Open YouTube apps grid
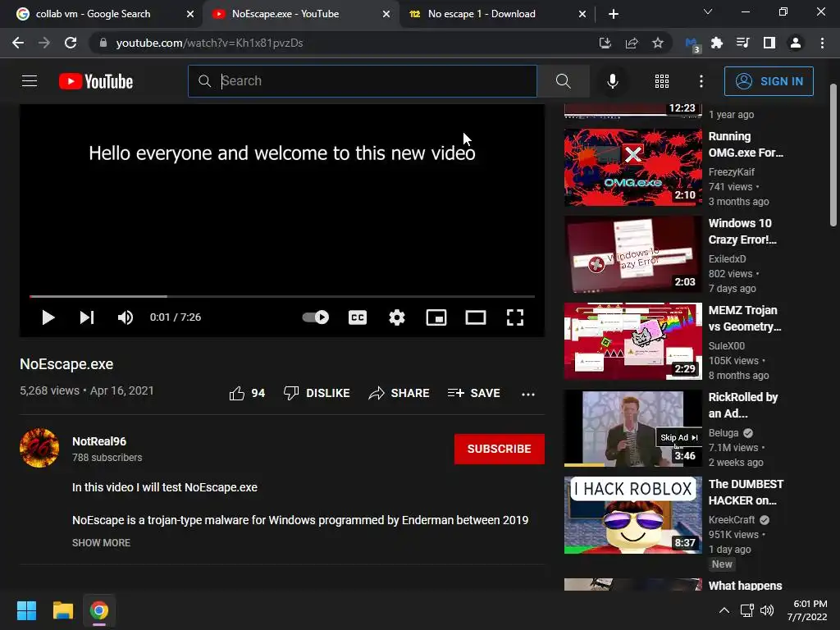Viewport: 840px width, 630px height. (x=662, y=81)
